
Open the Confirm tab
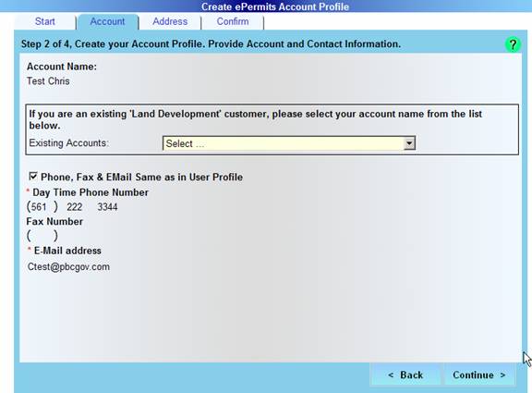(233, 22)
